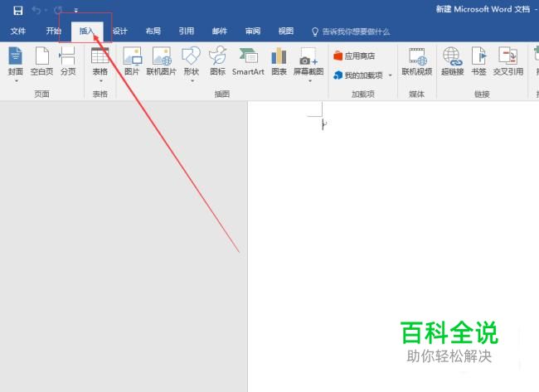Click the Save icon in the quick access toolbar

pos(18,10)
